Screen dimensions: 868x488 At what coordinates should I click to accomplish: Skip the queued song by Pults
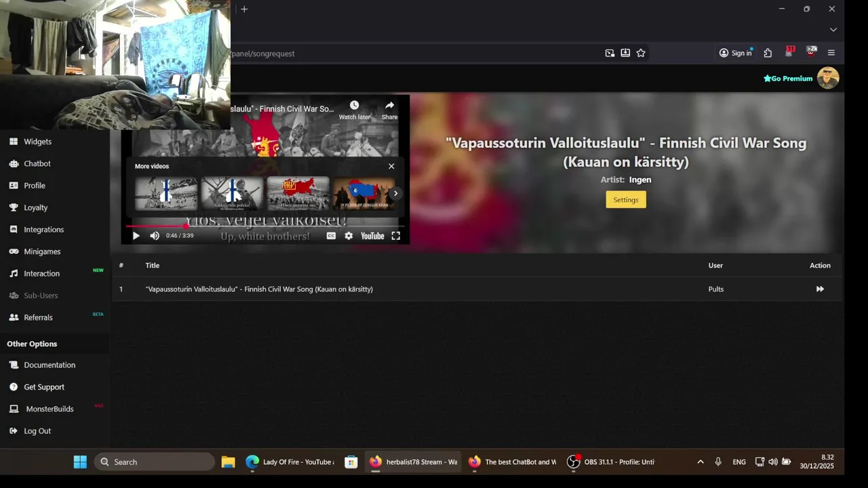pos(820,289)
